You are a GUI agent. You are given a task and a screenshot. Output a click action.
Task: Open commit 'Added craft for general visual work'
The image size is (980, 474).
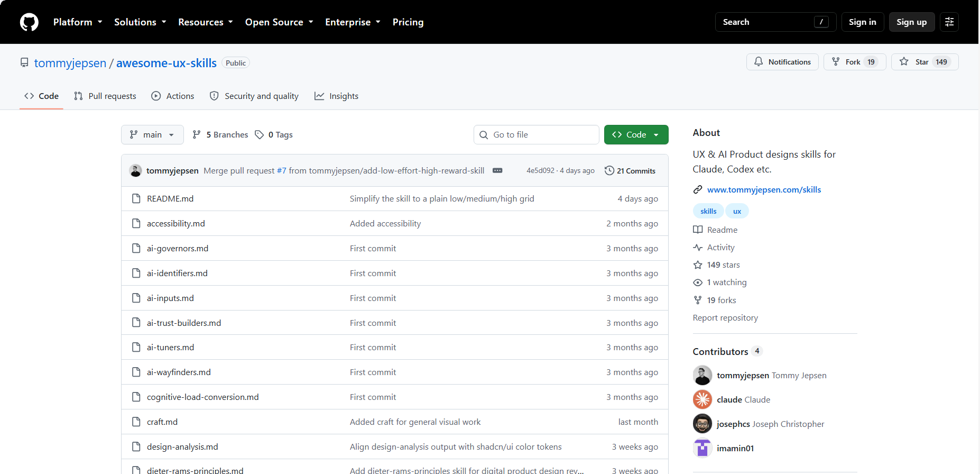(415, 422)
